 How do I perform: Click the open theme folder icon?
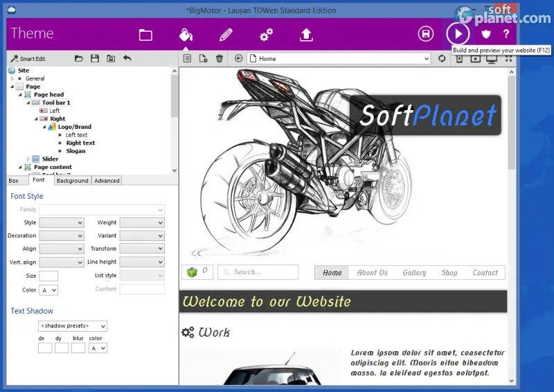coord(79,58)
